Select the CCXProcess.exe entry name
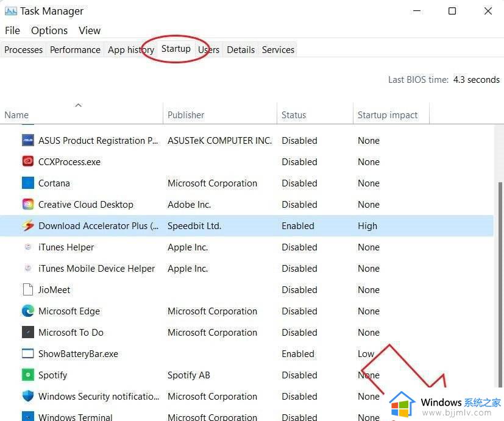The height and width of the screenshot is (421, 504). [69, 161]
